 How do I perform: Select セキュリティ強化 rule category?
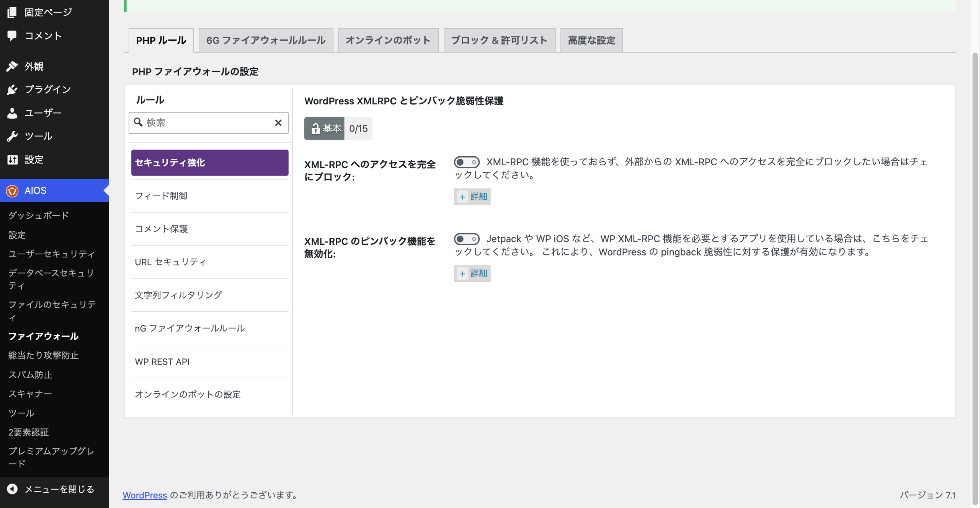click(x=210, y=163)
